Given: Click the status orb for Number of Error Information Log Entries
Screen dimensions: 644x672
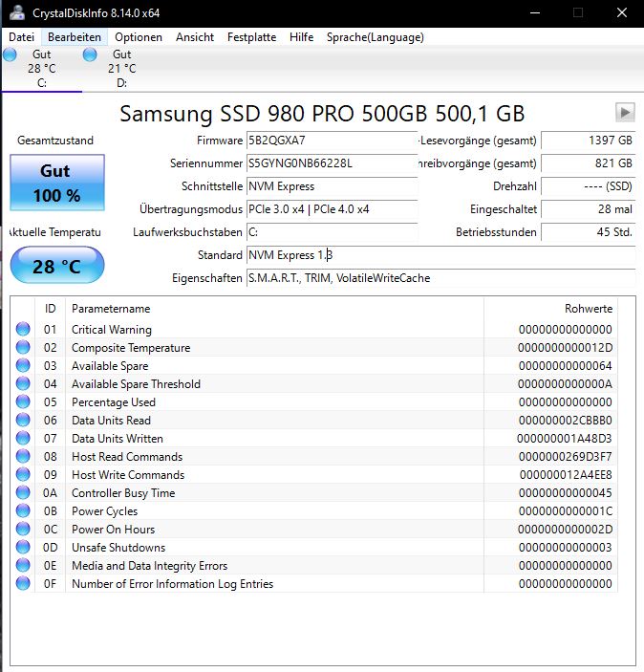Looking at the screenshot, I should [23, 583].
